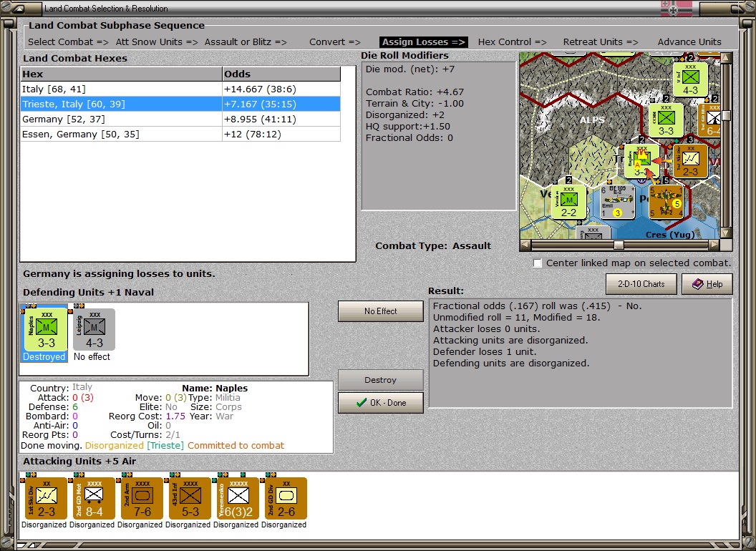Click the orange Pe-2 bomber counter on map

tap(666, 202)
